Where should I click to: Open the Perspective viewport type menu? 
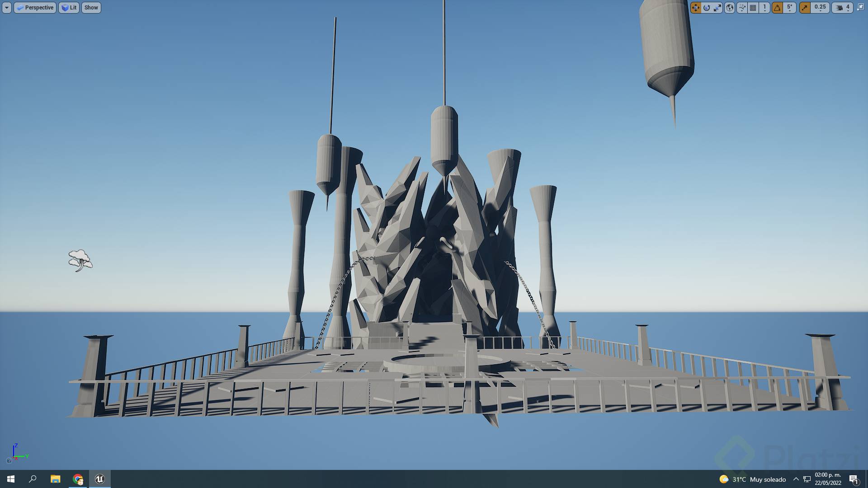(x=35, y=8)
